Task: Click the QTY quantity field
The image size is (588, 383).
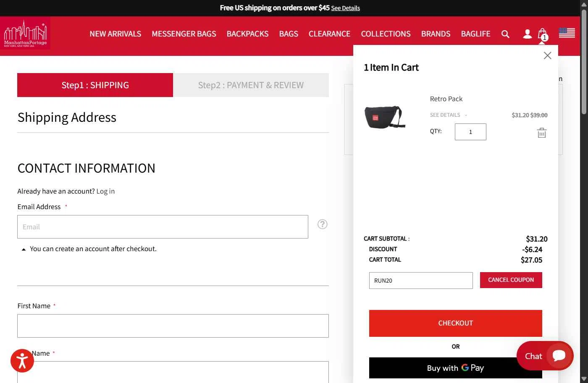Action: [470, 132]
